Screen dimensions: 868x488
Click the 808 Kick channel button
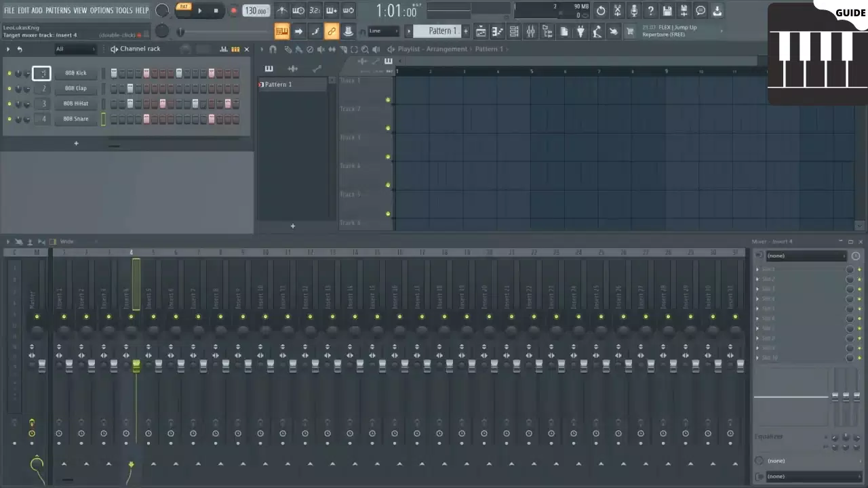(76, 73)
